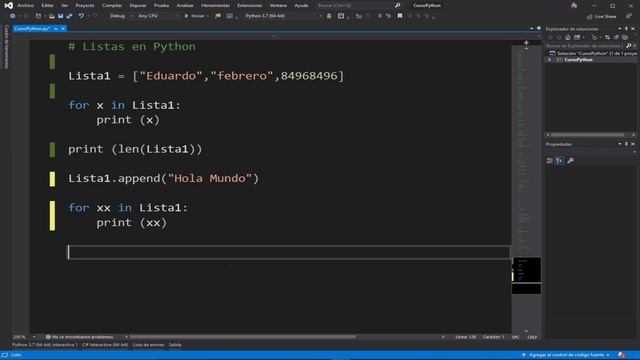640x360 pixels.
Task: Open the C# Interactive (64-bit) tab
Action: [105, 345]
